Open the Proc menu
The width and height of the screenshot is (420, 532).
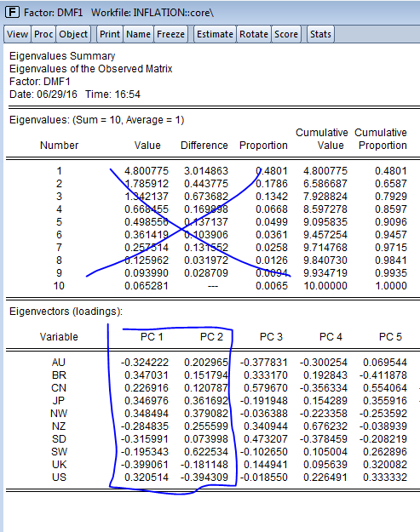coord(43,34)
